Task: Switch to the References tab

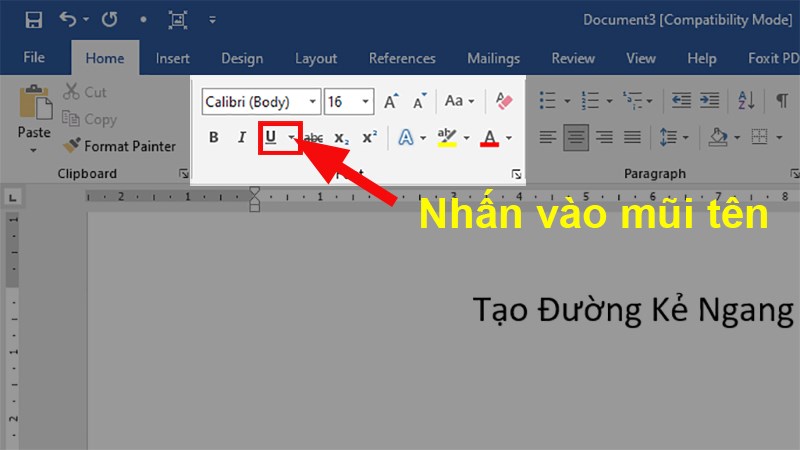Action: tap(402, 58)
